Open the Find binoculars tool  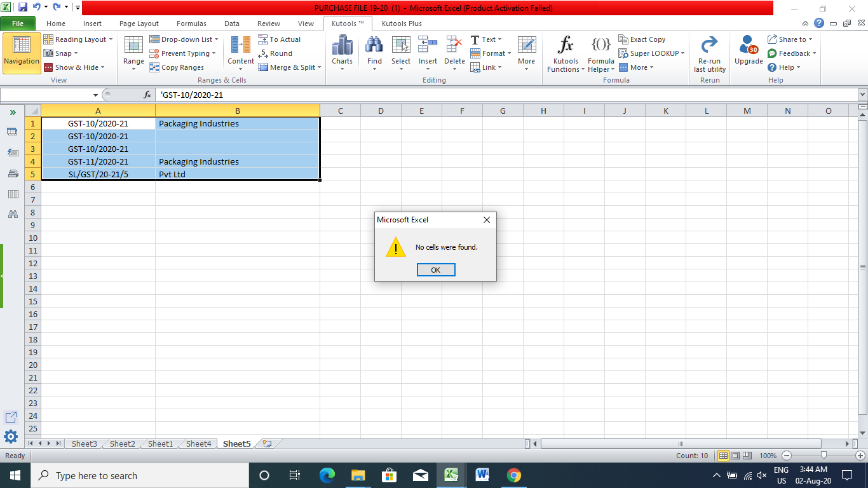tap(374, 53)
